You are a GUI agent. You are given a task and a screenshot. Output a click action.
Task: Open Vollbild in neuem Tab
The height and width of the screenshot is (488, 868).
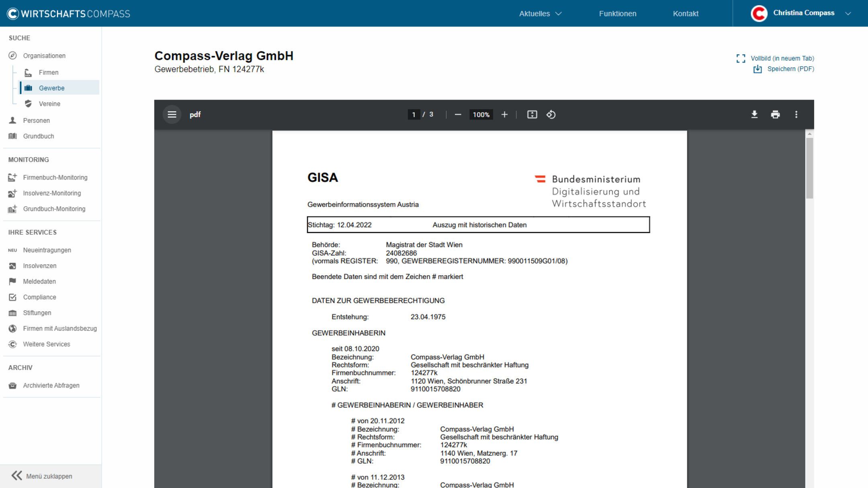tap(782, 58)
